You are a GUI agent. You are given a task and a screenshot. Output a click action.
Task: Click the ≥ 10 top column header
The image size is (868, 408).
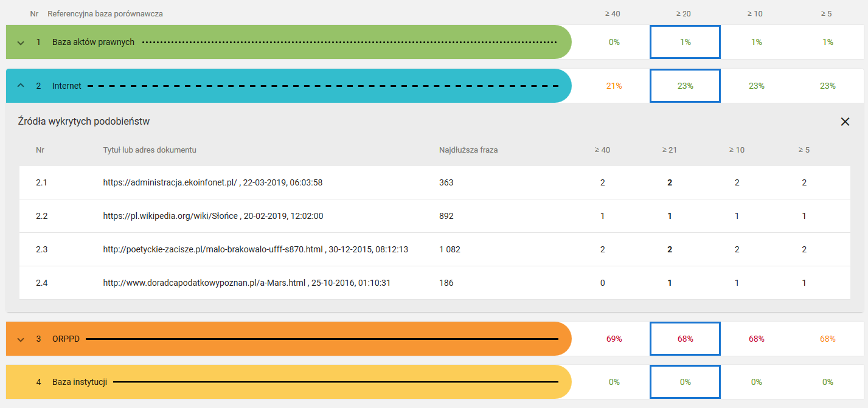[755, 13]
